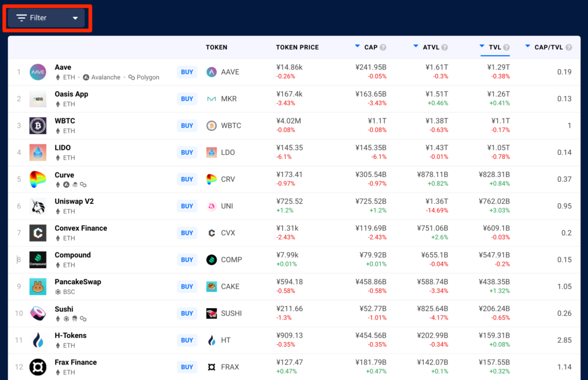Open the Frax Finance name link
The width and height of the screenshot is (588, 380).
[76, 362]
